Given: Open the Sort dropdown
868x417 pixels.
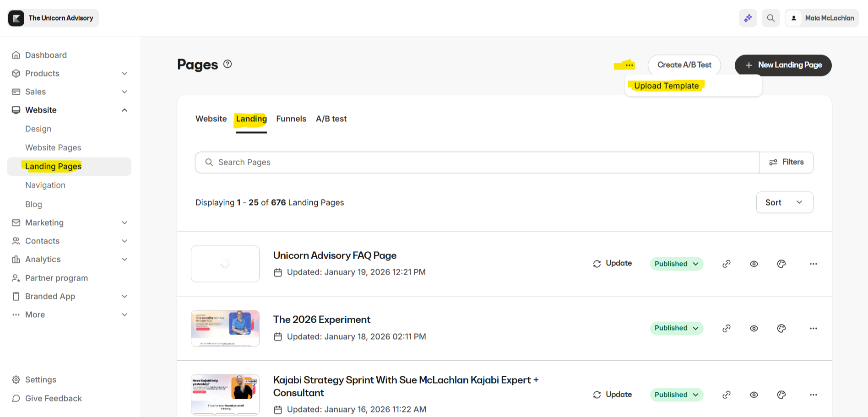Looking at the screenshot, I should pos(784,202).
